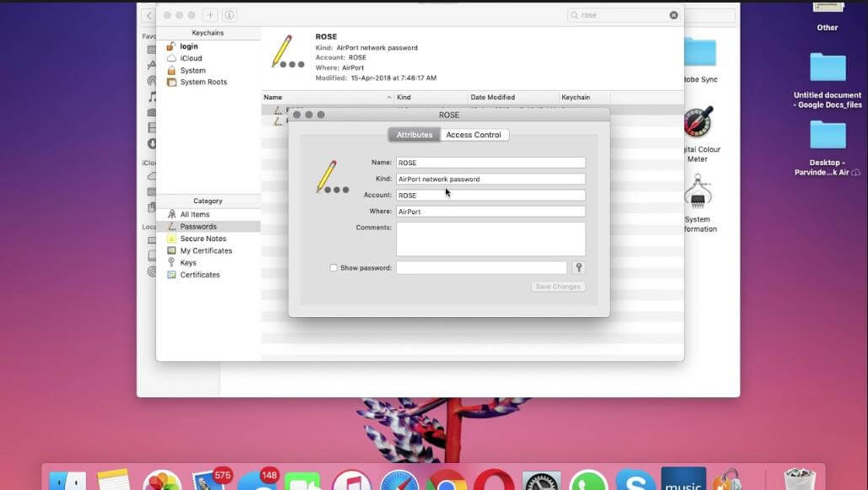Click the Save Changes button
Screen dimensions: 868x490
pyautogui.click(x=558, y=287)
